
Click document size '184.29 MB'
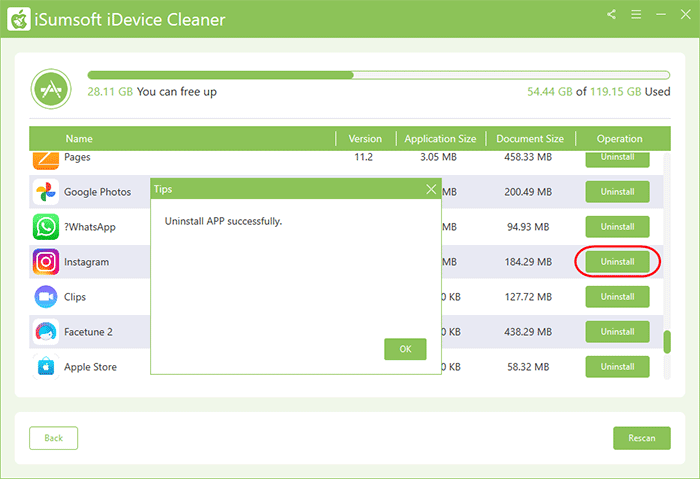click(x=528, y=262)
